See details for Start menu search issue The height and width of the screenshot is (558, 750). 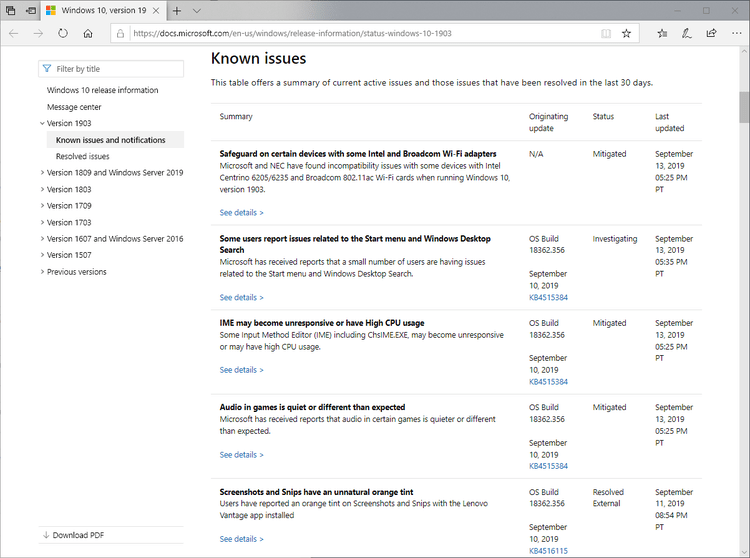pyautogui.click(x=241, y=297)
